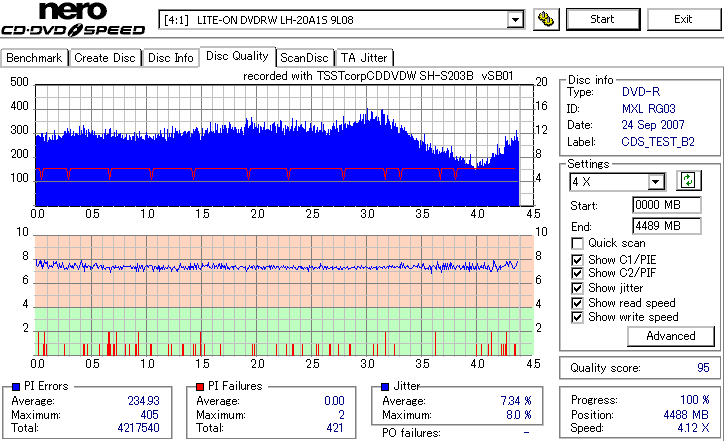
Task: Click the green refresh speed icon
Action: tap(688, 181)
